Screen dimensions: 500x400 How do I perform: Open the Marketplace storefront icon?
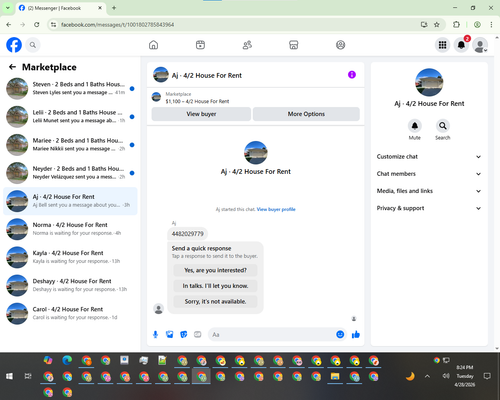point(294,45)
